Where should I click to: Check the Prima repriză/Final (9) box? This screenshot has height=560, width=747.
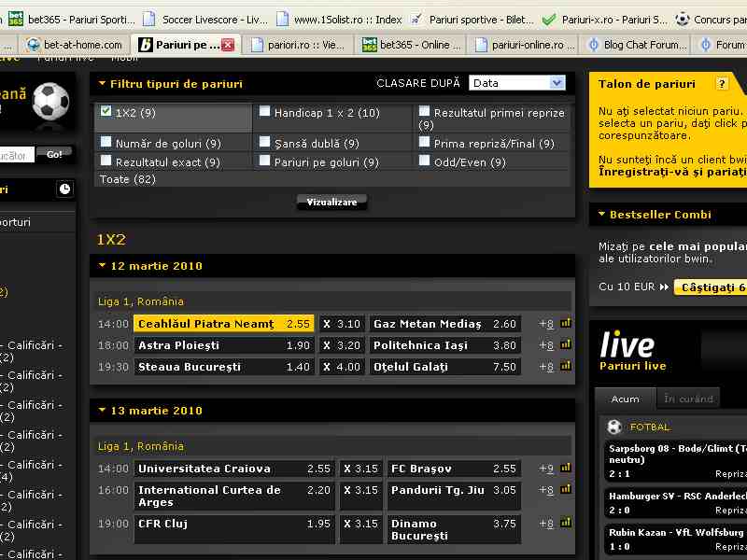click(424, 142)
